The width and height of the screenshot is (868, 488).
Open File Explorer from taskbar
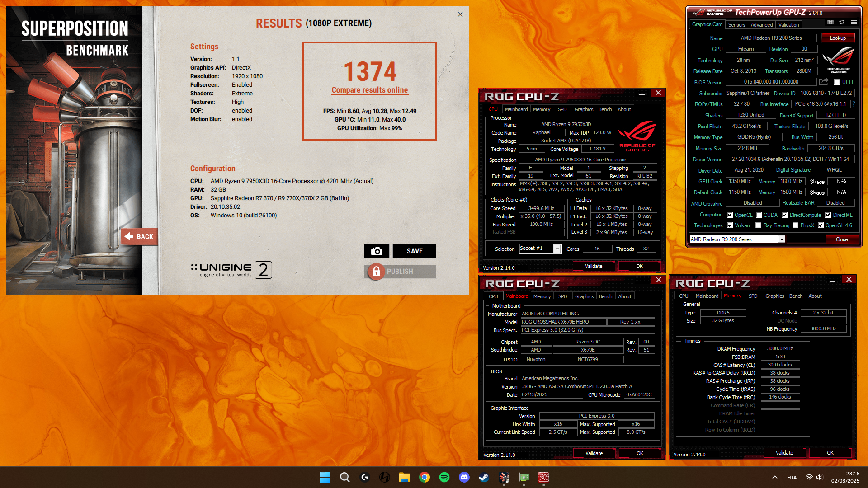tap(404, 477)
